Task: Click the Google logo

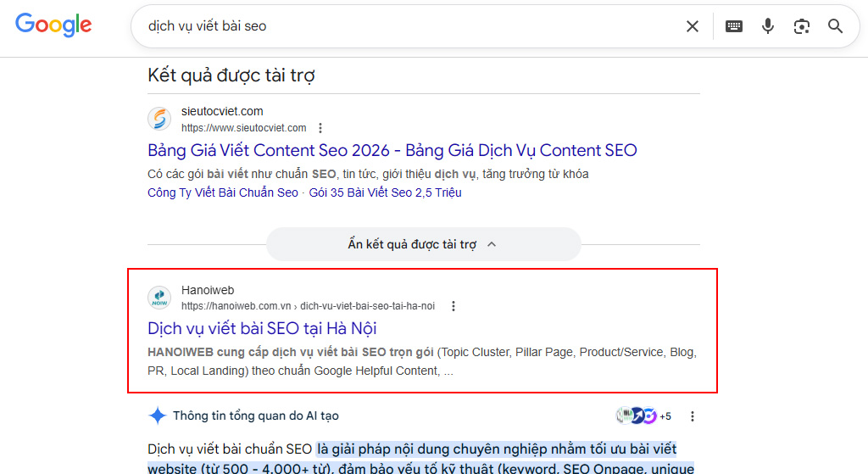Action: (x=53, y=25)
